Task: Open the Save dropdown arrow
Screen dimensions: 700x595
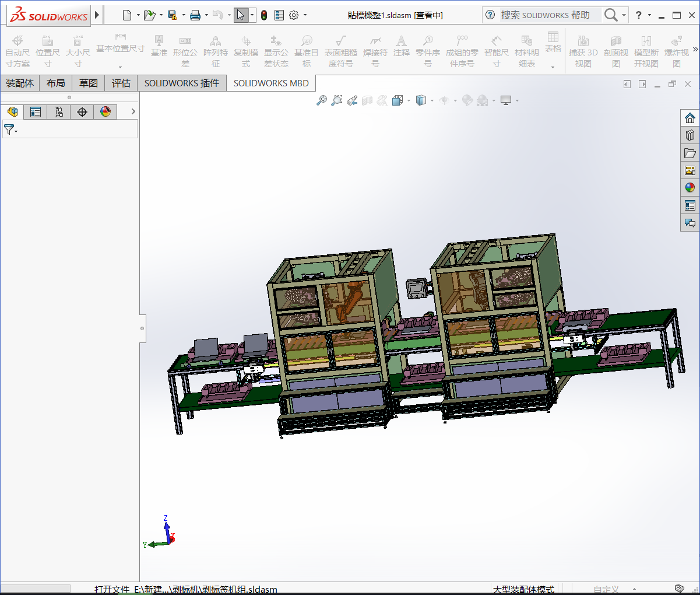Action: coord(184,15)
